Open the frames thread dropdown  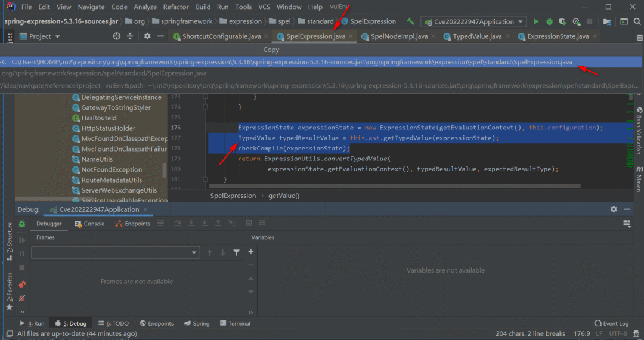(116, 252)
